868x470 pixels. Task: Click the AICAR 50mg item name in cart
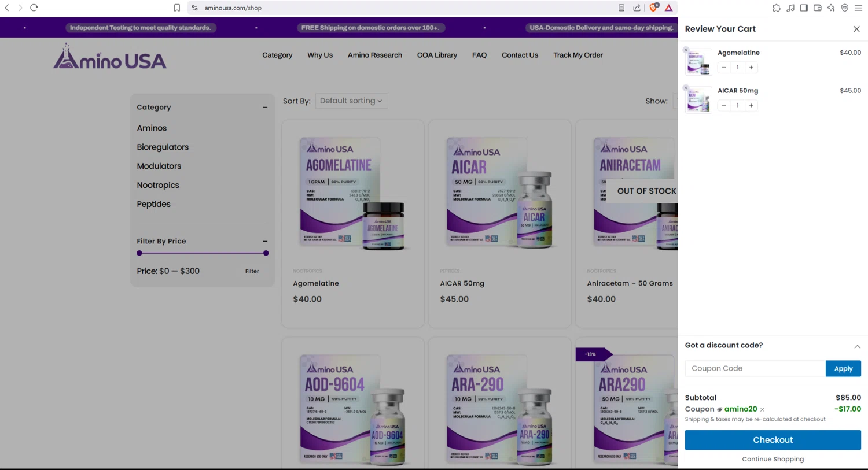pos(738,91)
